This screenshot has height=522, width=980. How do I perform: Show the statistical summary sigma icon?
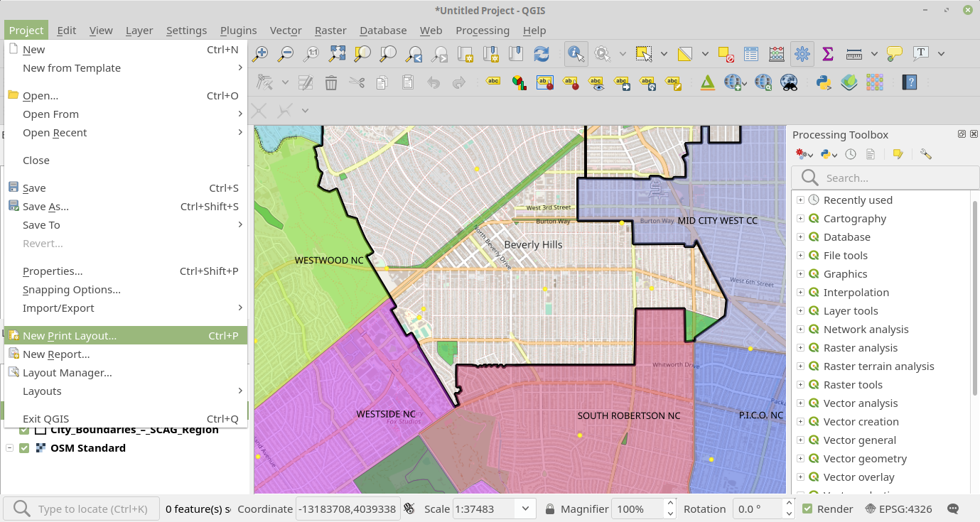click(x=827, y=53)
